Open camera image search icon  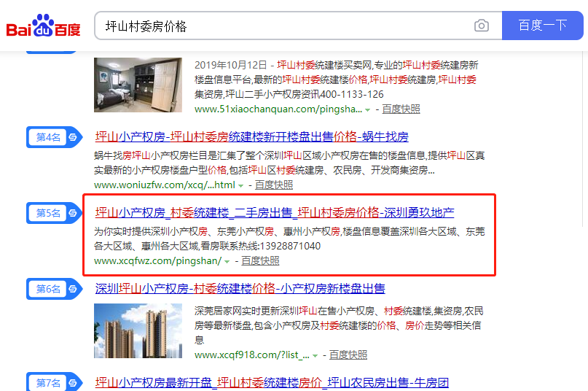tap(482, 26)
